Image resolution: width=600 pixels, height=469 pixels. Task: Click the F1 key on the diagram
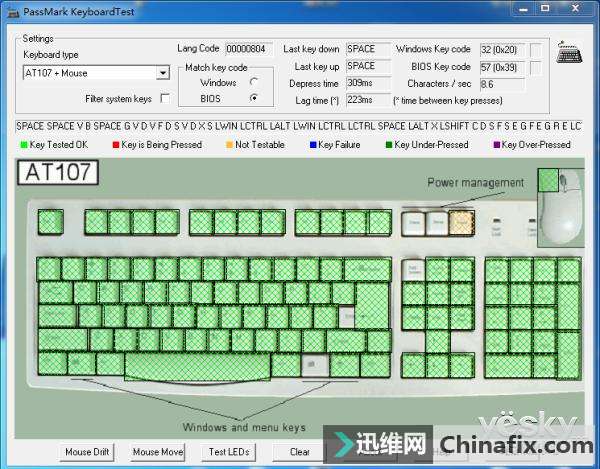point(96,222)
